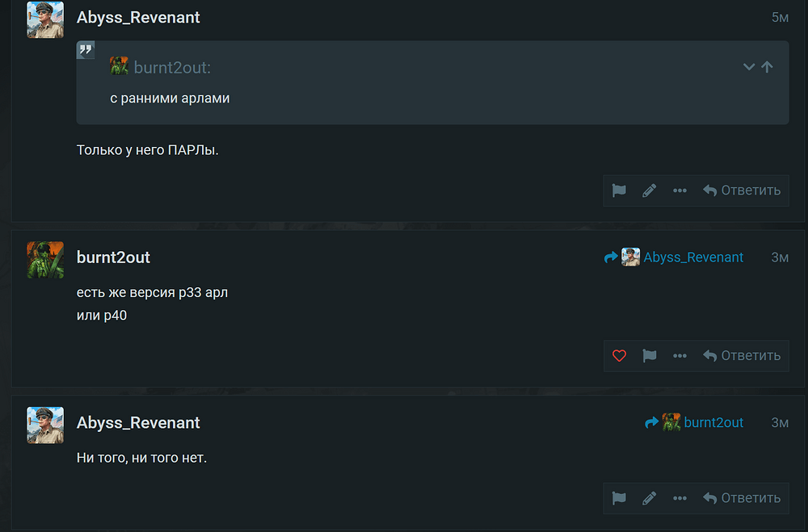Viewport: 808px width, 532px height.
Task: Flag burnt2out's post about р33 арл
Action: point(650,356)
